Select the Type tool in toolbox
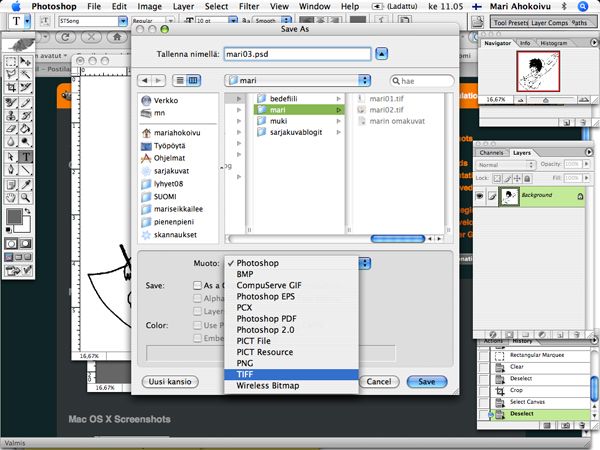Viewport: 600px width, 450px height. 26,157
